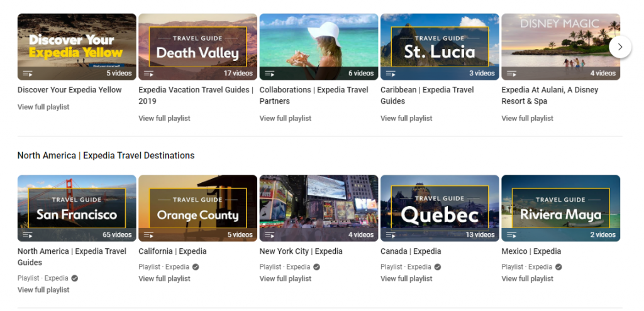
Task: Open the 'Mexico | Expedia' playlist title
Action: pos(531,251)
